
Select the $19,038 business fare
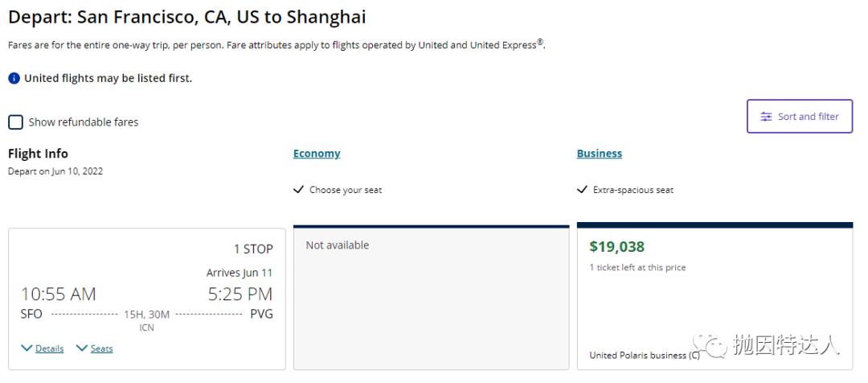(617, 247)
